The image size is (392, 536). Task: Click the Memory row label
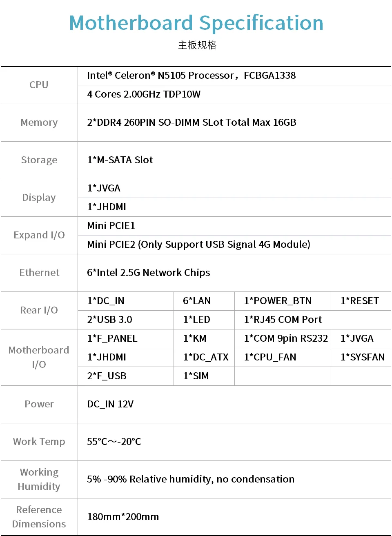39,122
